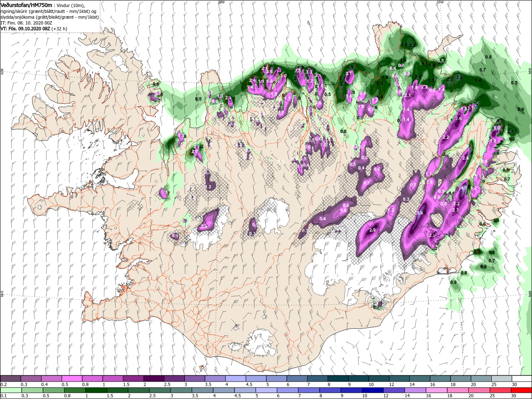
Task: Pick bright red bottom-row swatch above 30
Action: pyautogui.click(x=521, y=390)
